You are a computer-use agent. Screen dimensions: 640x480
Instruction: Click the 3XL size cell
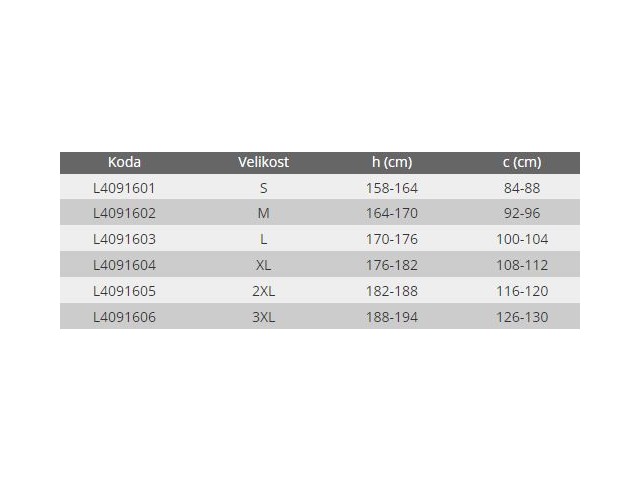click(x=263, y=317)
